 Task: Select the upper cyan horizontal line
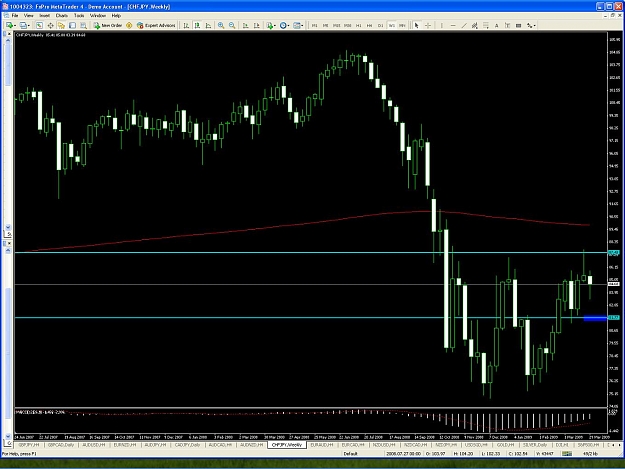coord(311,253)
